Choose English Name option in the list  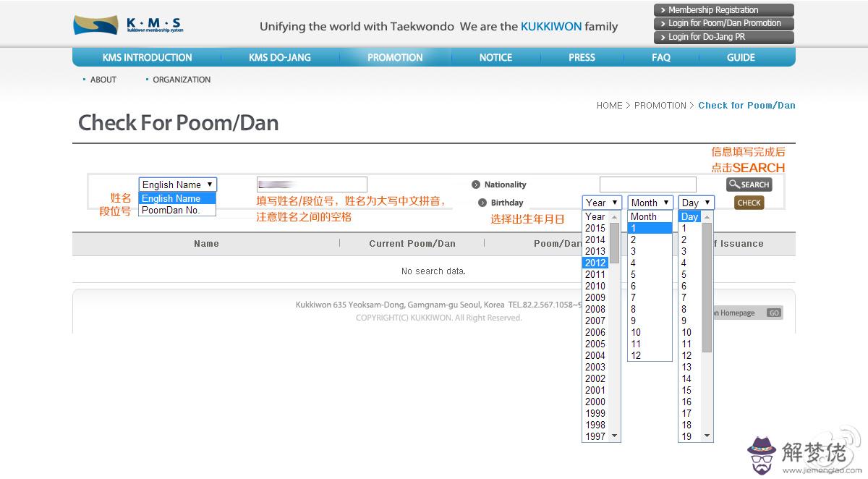[x=177, y=198]
